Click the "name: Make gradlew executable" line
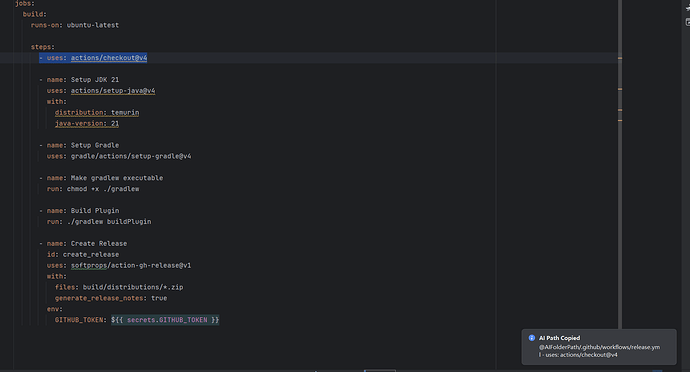Screen dimensions: 690x372 105,178
